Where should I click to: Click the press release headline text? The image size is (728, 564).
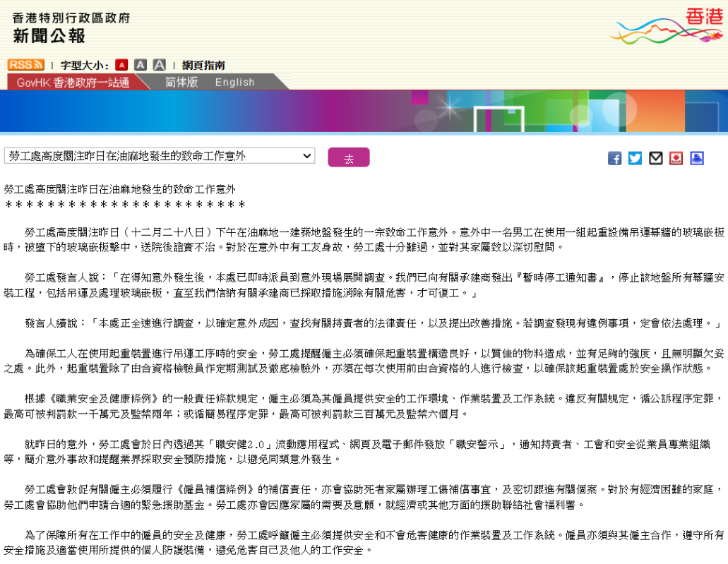pyautogui.click(x=120, y=189)
